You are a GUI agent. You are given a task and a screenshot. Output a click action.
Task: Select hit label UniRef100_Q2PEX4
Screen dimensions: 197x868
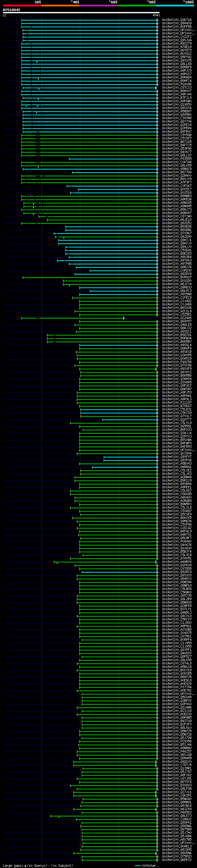pyautogui.click(x=177, y=125)
